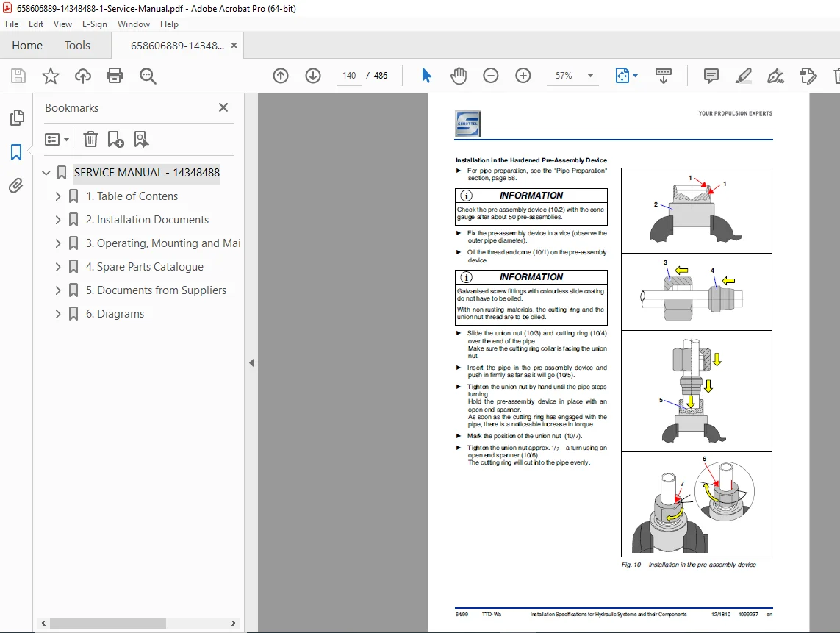Close the 658606889-14348... document tab
The height and width of the screenshot is (633, 840).
(x=234, y=46)
